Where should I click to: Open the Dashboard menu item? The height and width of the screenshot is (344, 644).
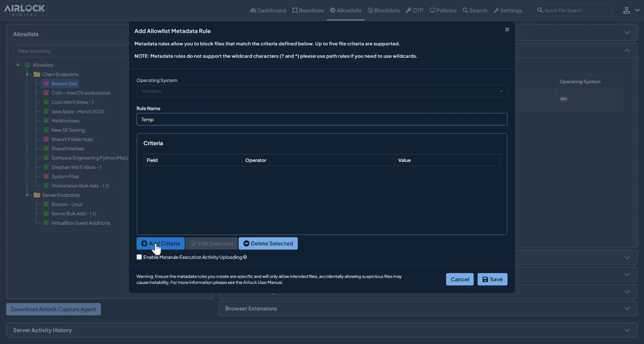[267, 10]
